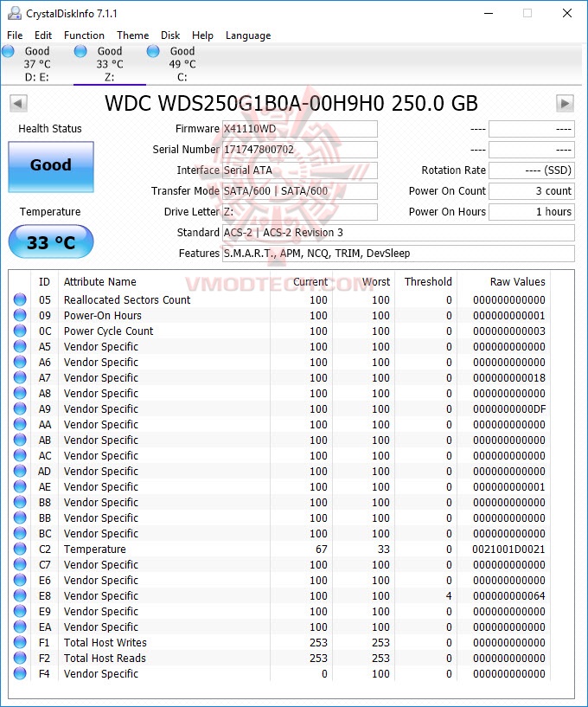Click status icon of attribute AB
The width and height of the screenshot is (588, 707).
tap(20, 439)
